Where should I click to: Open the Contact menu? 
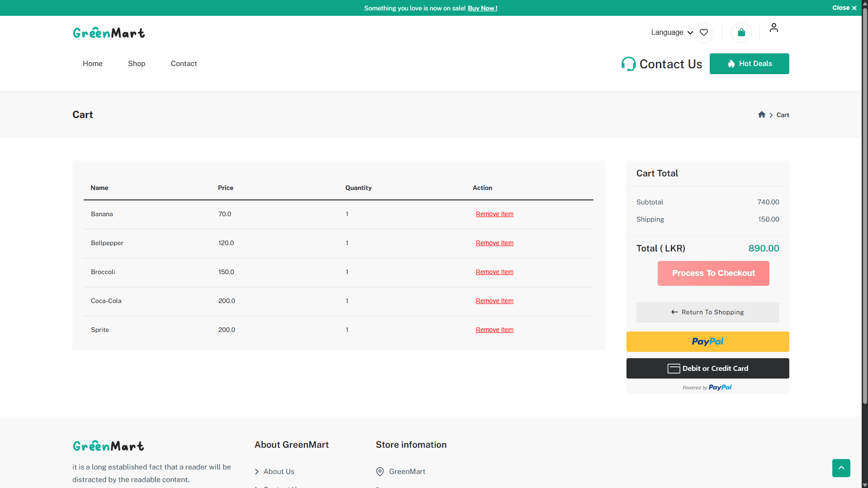tap(183, 63)
